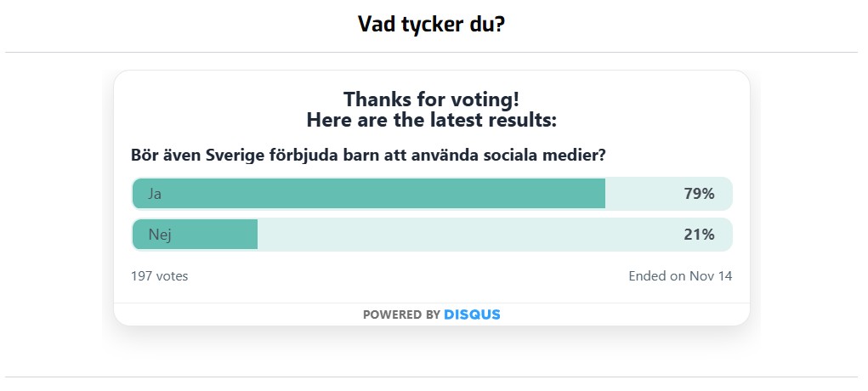Click the poll question about sociala medier
Image resolution: width=868 pixels, height=391 pixels.
[368, 156]
